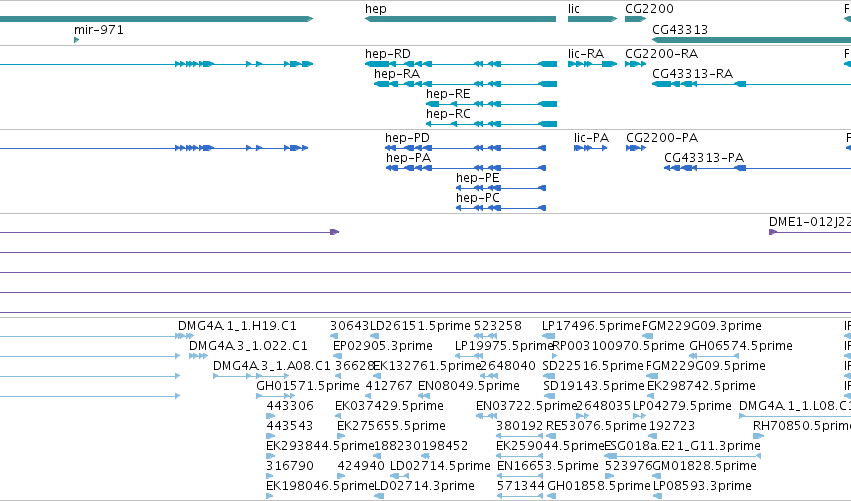Open the hep-RD transcript
Image resolution: width=851 pixels, height=501 pixels.
461,64
